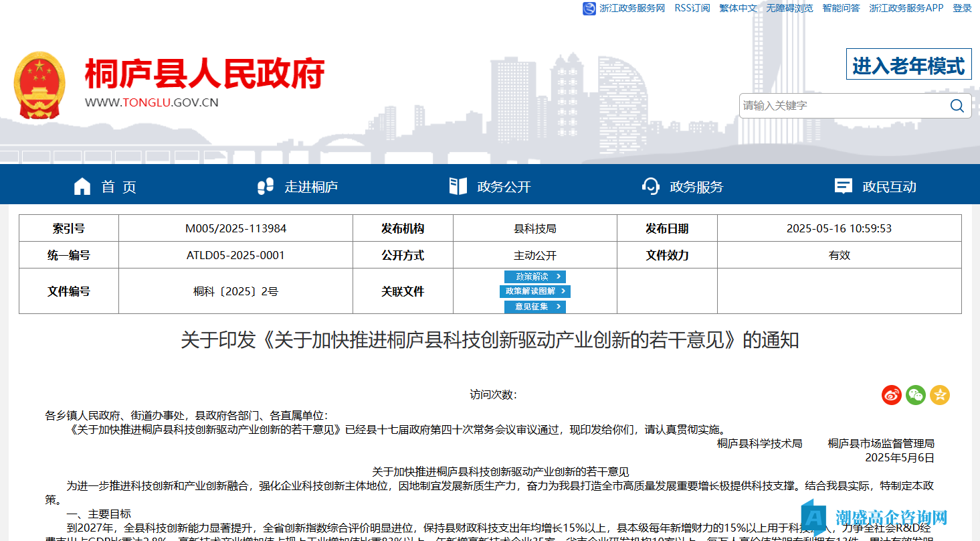Screen dimensions: 980x541
Task: Open the 意见征集 related file
Action: (534, 307)
